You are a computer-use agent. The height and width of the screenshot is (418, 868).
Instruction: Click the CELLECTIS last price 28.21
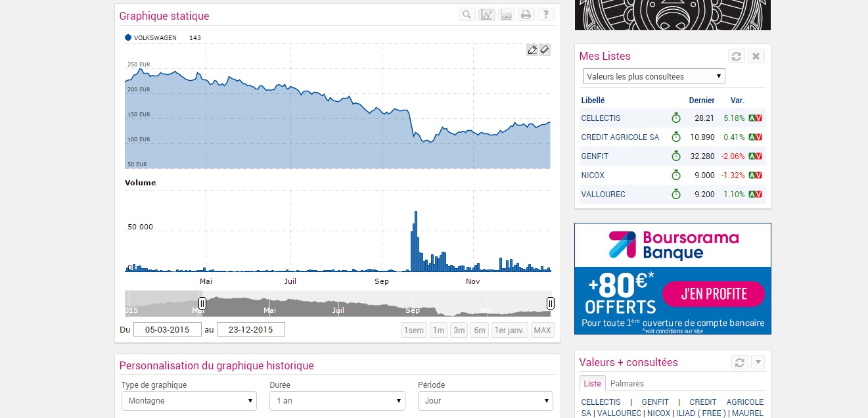tap(704, 118)
